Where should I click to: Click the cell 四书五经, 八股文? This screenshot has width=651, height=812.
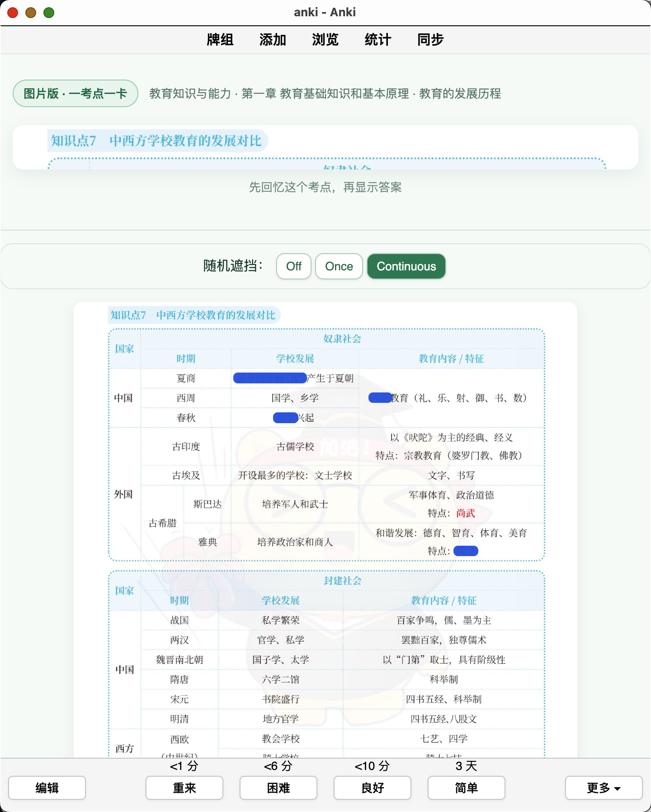(444, 719)
